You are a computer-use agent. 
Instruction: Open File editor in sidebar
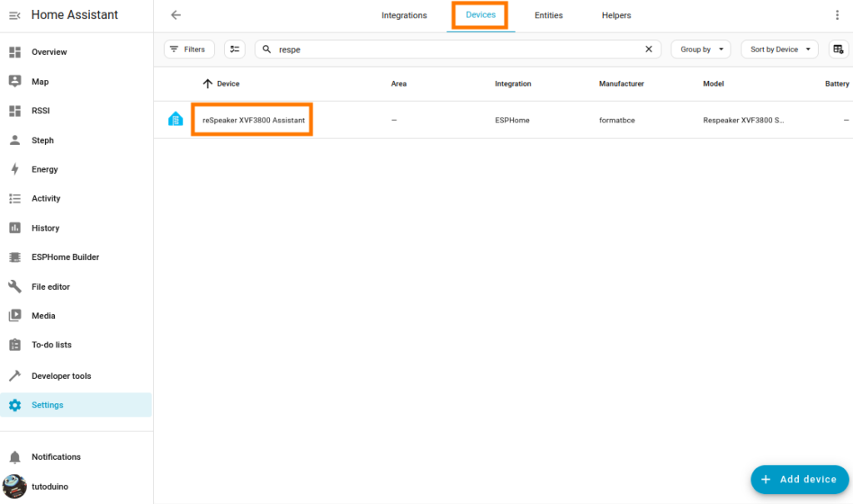[51, 287]
